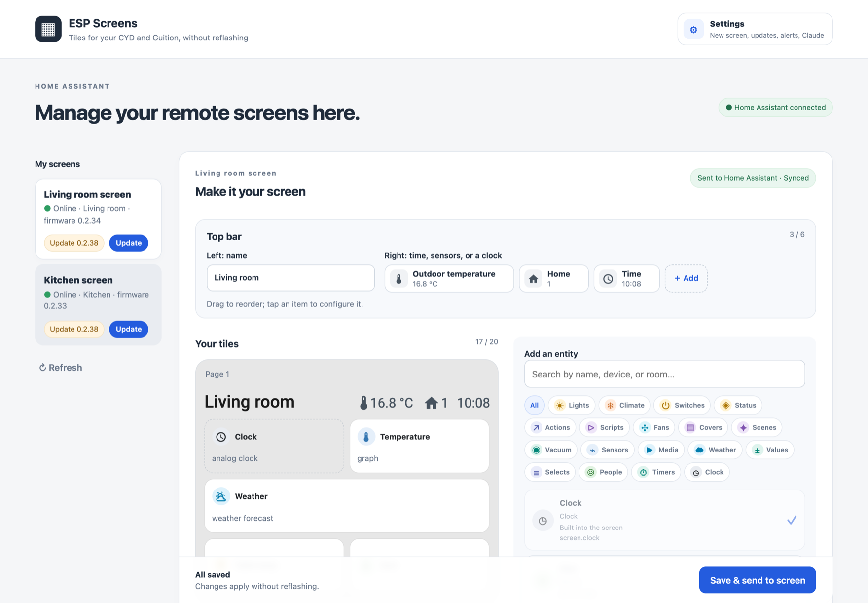Configure the Time top bar item

627,279
